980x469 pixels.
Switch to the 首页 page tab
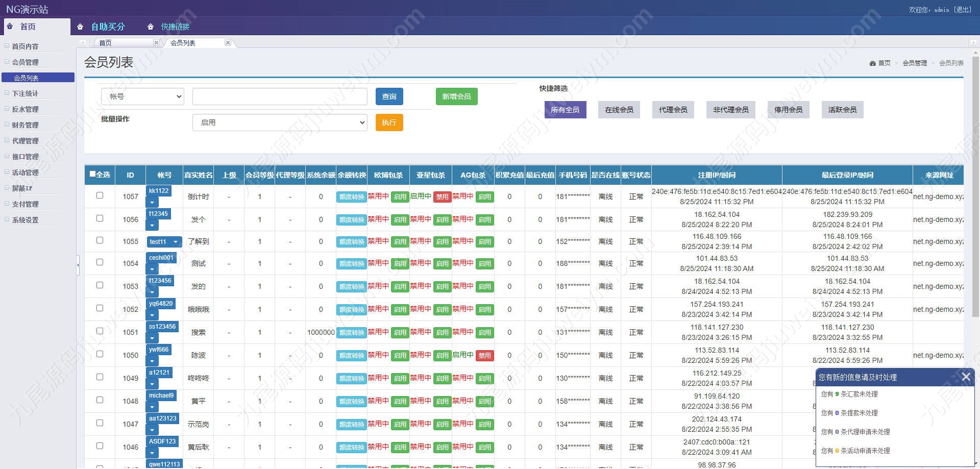(x=105, y=43)
